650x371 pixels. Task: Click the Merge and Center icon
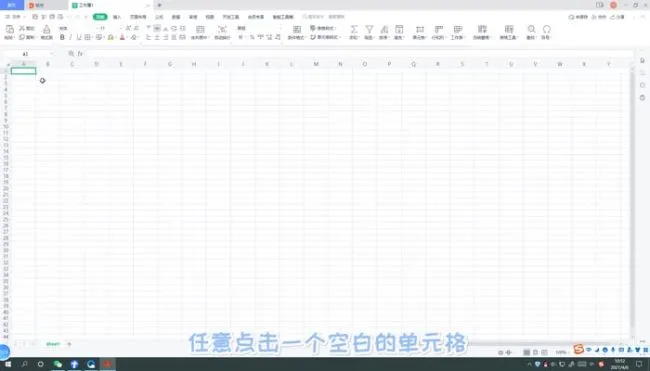tap(200, 29)
